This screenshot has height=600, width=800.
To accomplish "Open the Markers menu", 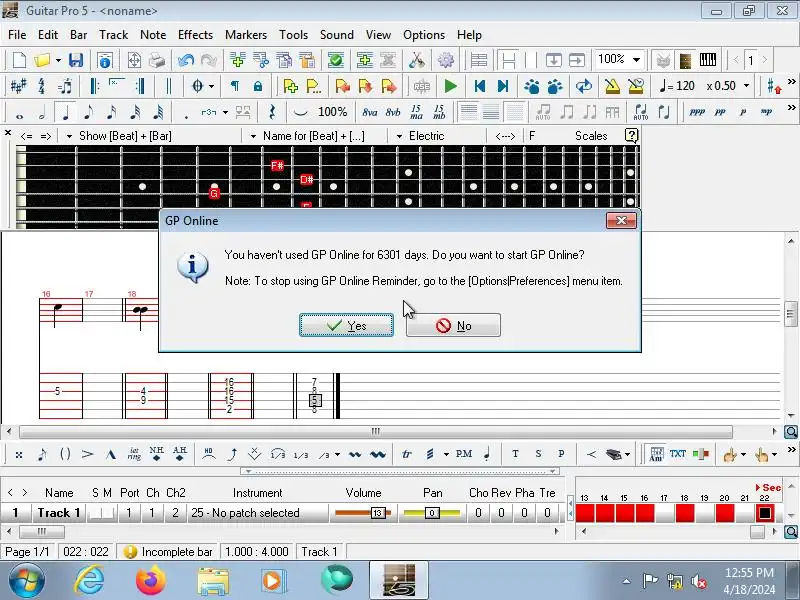I will [x=246, y=35].
